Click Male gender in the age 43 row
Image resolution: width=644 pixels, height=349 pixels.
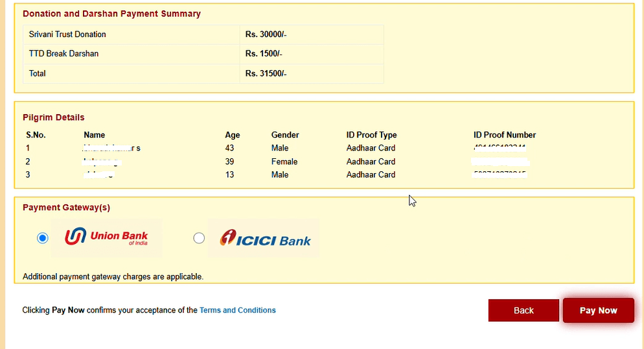280,148
